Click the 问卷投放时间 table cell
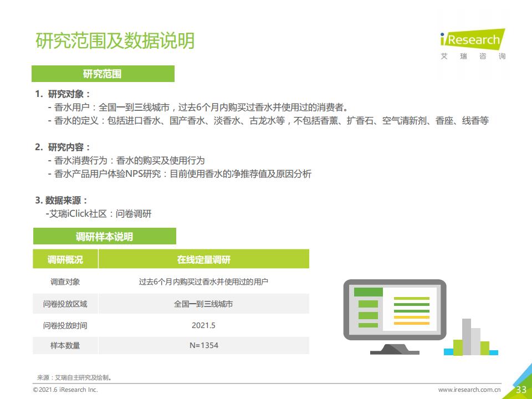532x399 pixels. [x=65, y=325]
